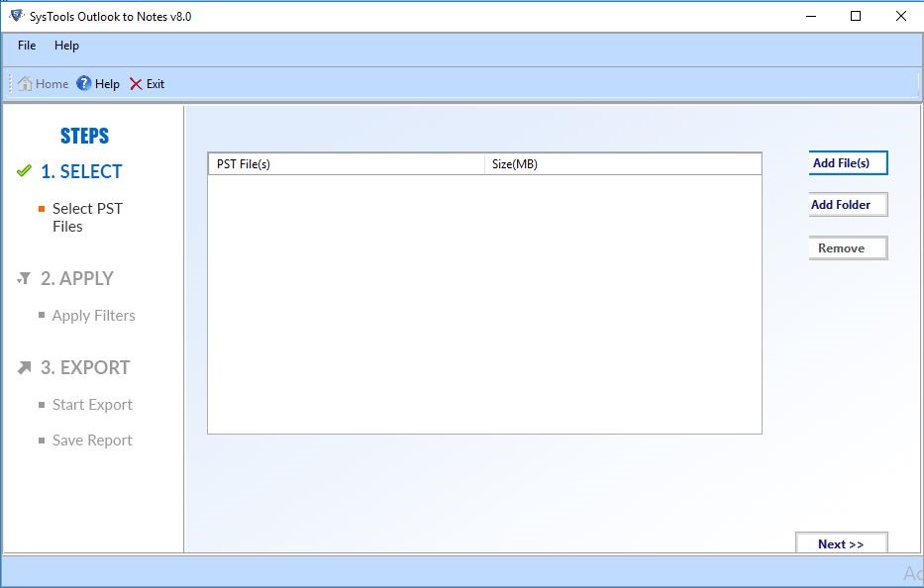
Task: Click the funnel icon beside 2. APPLY
Action: click(24, 278)
